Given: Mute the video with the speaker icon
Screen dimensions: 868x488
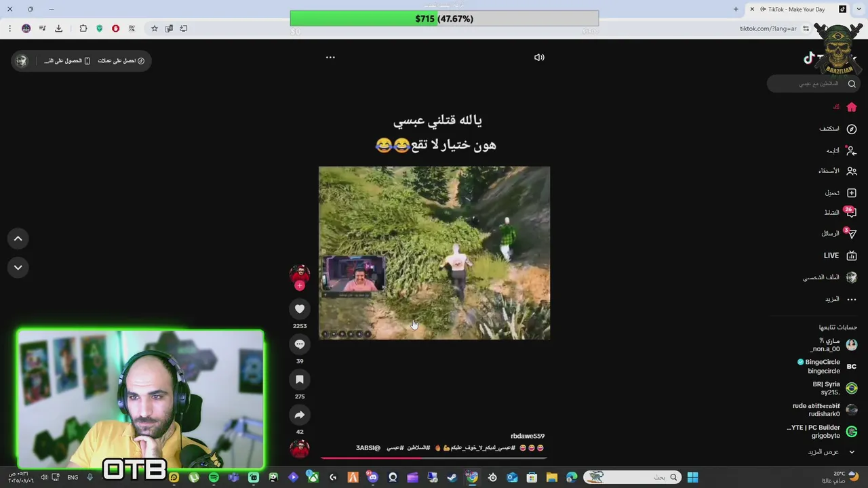Looking at the screenshot, I should [x=539, y=58].
